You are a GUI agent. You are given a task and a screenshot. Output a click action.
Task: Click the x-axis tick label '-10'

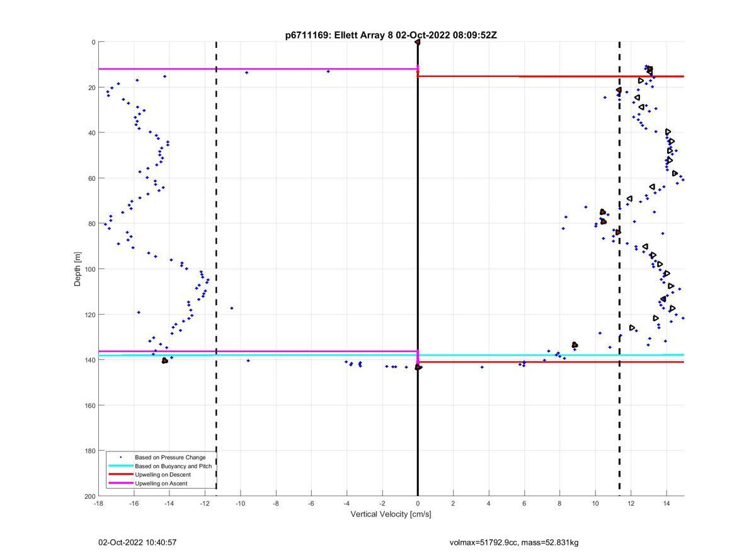[240, 503]
